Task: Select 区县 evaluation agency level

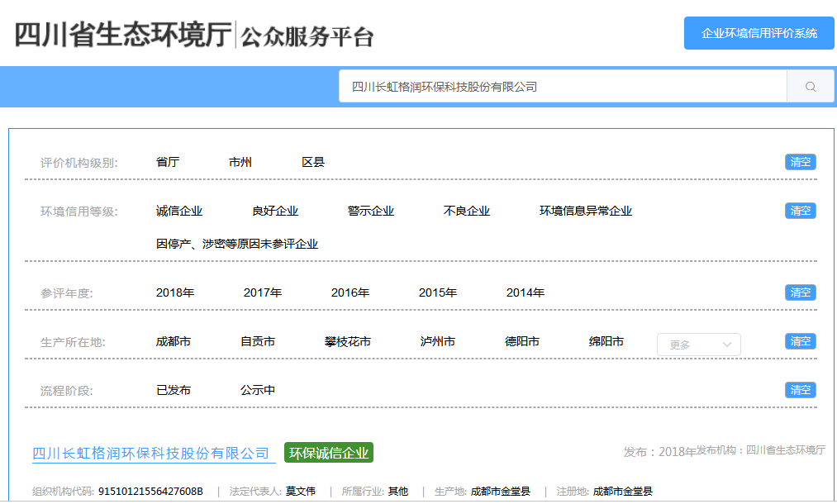Action: point(316,162)
